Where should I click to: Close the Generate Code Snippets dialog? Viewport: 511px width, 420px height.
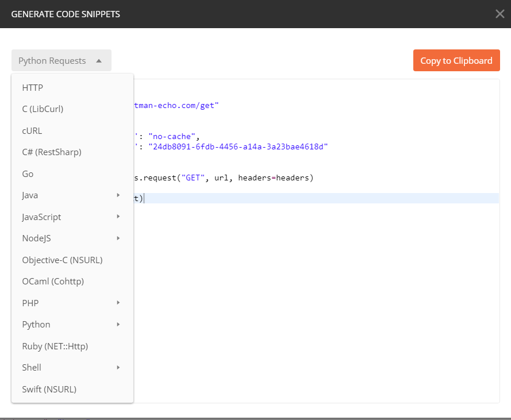click(x=500, y=14)
